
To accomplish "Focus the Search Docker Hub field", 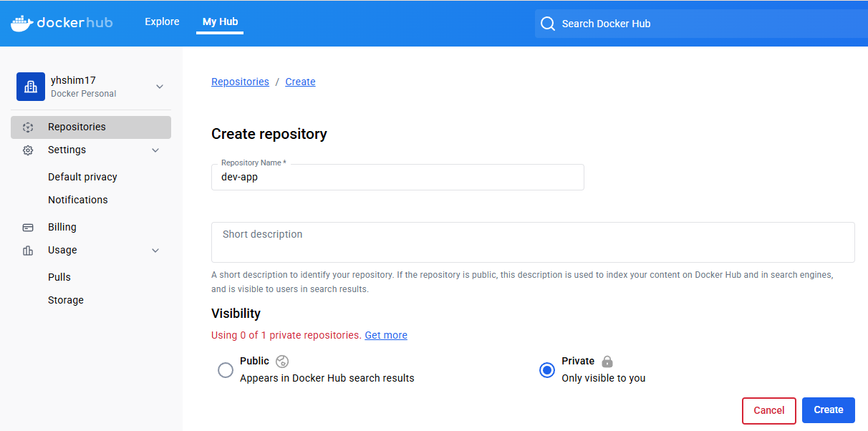I will (x=702, y=24).
